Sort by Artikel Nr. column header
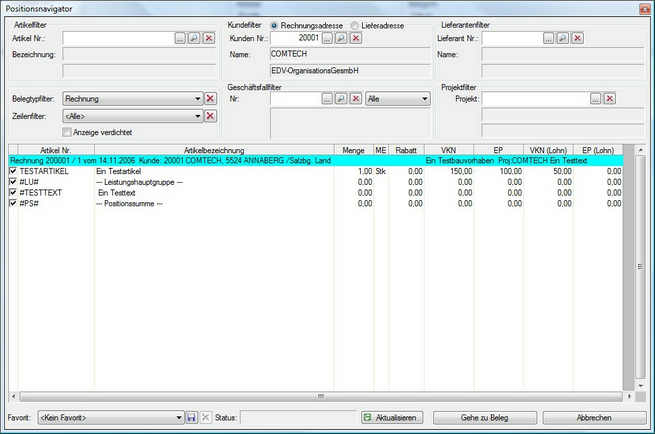 point(56,150)
